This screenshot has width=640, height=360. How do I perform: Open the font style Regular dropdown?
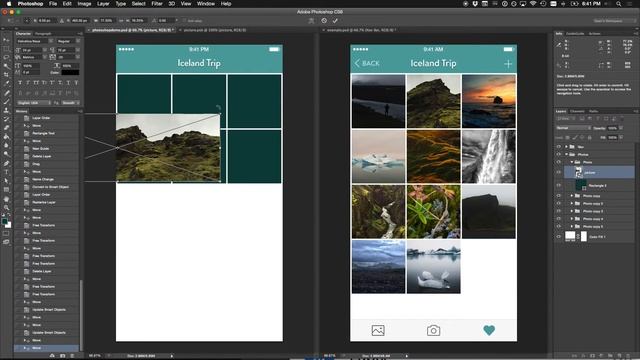pyautogui.click(x=68, y=41)
